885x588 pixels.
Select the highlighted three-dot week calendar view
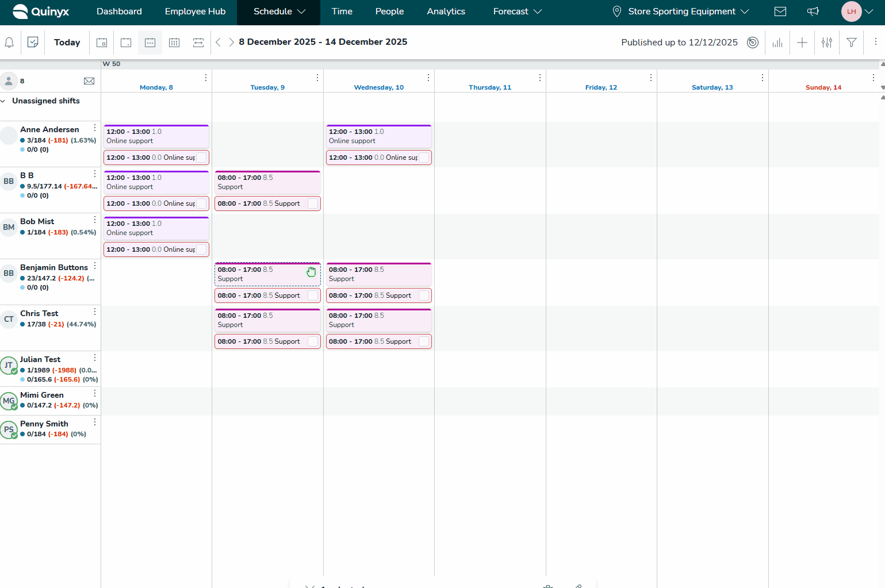[x=150, y=43]
